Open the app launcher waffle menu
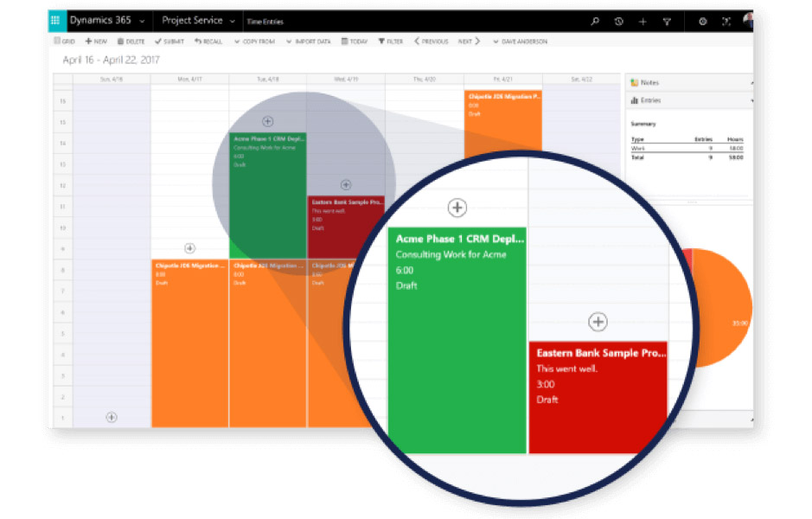Viewport: 812px width, 519px height. pos(55,21)
